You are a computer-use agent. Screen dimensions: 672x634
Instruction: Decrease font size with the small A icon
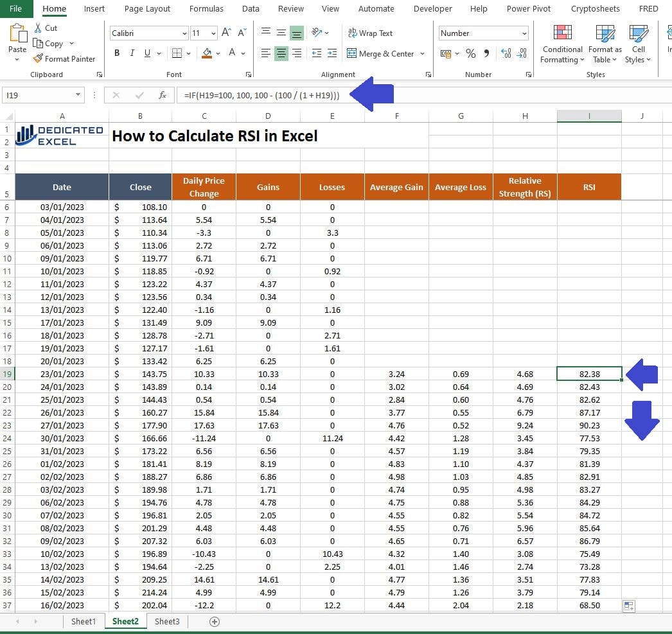(x=242, y=33)
